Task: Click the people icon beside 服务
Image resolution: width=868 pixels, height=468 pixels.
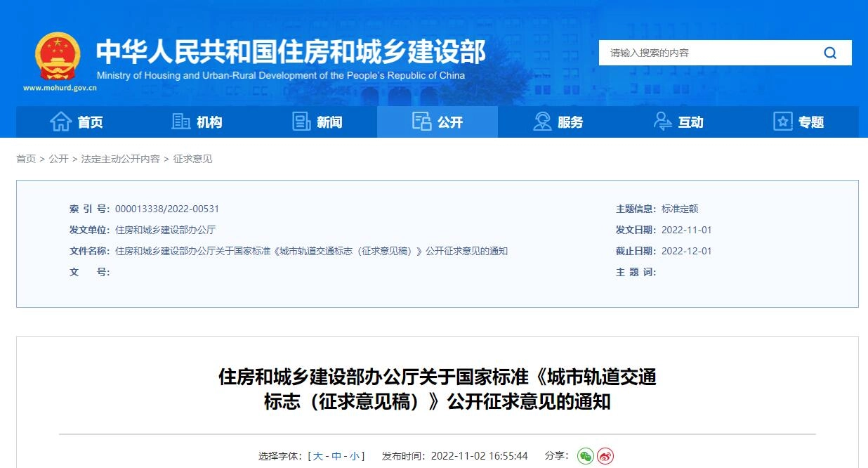Action: [x=542, y=121]
